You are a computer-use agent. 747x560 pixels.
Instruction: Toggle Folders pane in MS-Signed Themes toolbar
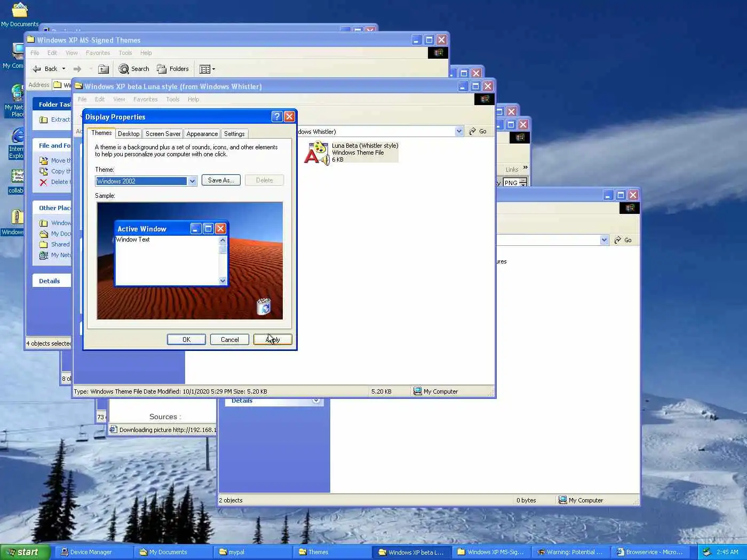tap(173, 69)
